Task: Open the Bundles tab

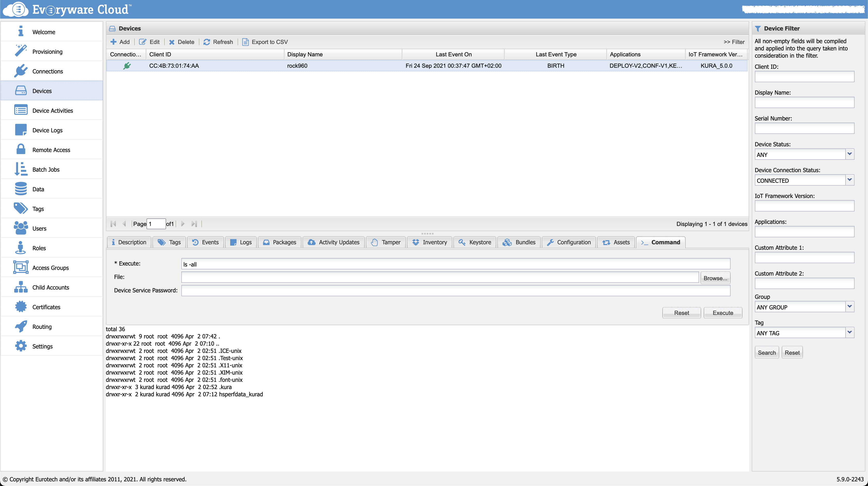Action: [519, 242]
